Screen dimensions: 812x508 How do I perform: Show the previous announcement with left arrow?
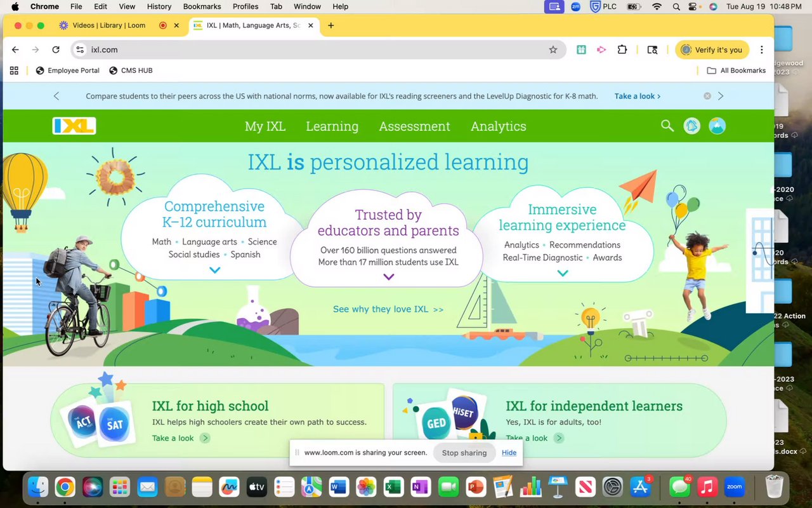56,96
